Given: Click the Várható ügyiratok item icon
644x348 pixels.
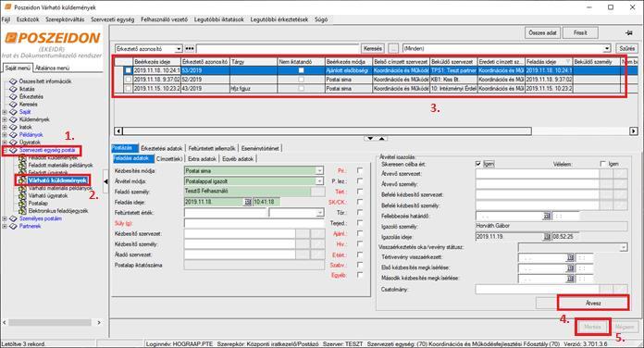Looking at the screenshot, I should pos(22,195).
